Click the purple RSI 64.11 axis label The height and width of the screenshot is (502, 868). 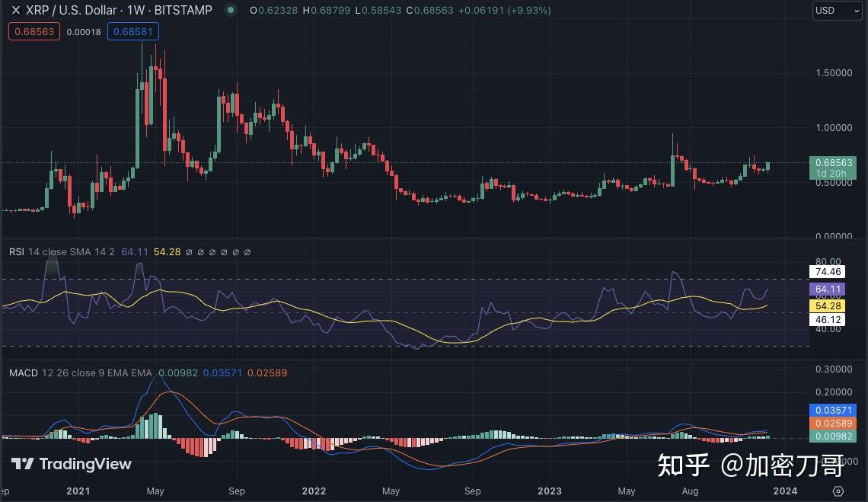point(828,289)
